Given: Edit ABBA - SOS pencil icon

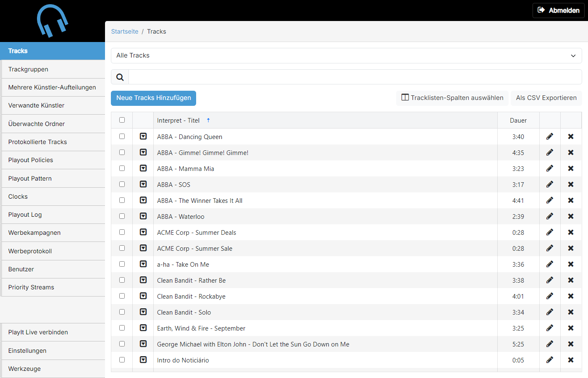Looking at the screenshot, I should (550, 184).
